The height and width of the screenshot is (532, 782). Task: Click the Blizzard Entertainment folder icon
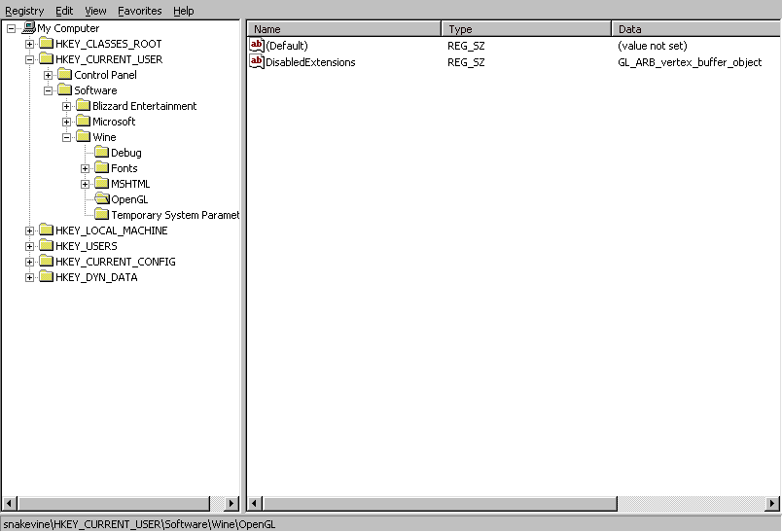point(83,106)
